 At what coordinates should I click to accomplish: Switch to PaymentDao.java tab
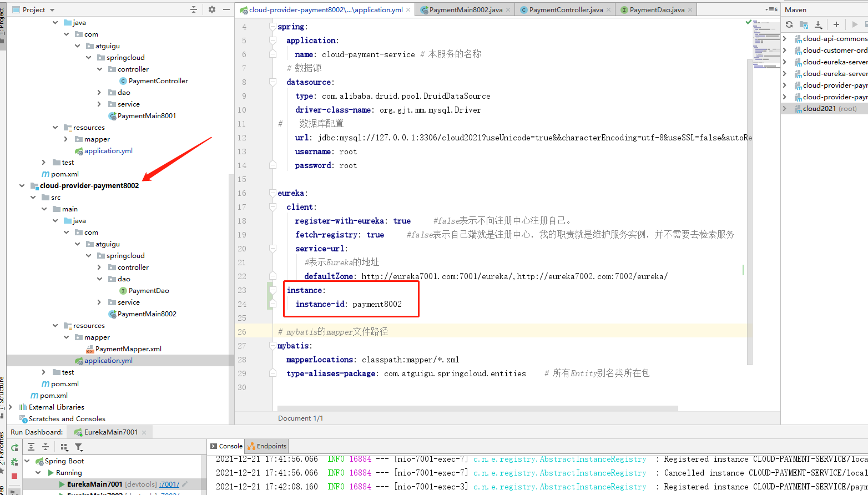click(x=656, y=9)
